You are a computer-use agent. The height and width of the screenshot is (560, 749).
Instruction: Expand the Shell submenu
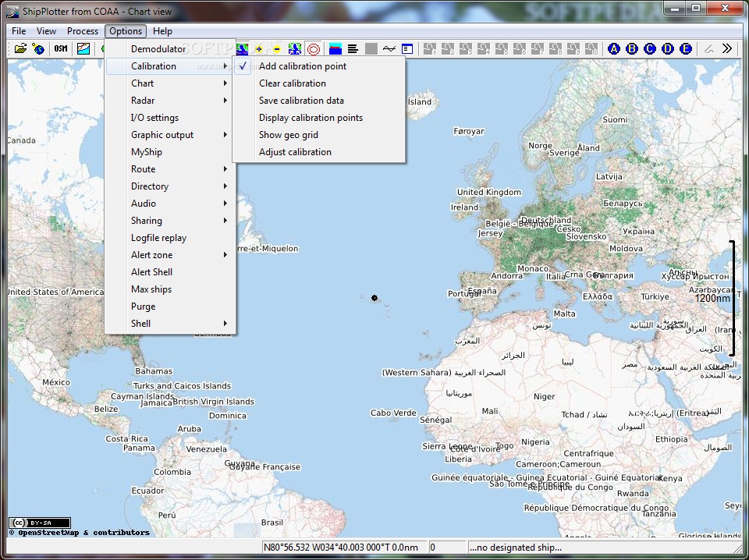coord(170,324)
